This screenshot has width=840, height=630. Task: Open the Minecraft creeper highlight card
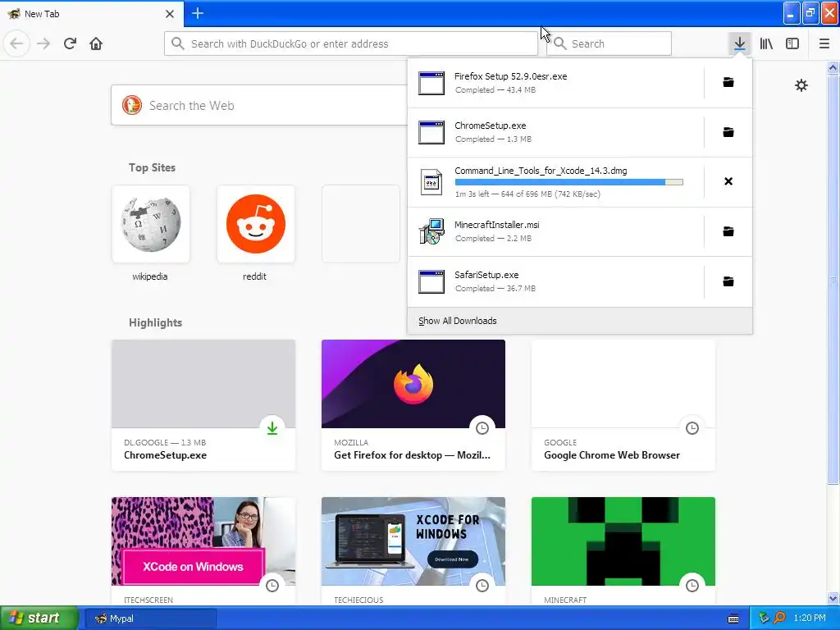click(623, 550)
